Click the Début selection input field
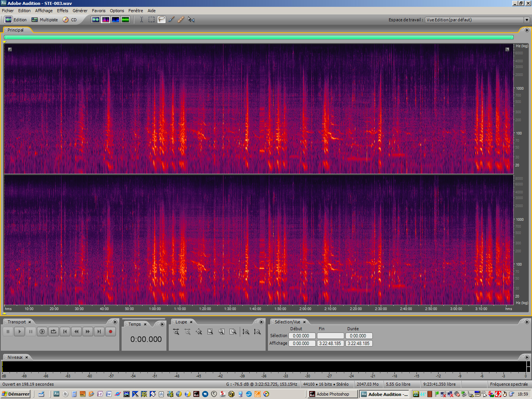 click(302, 336)
